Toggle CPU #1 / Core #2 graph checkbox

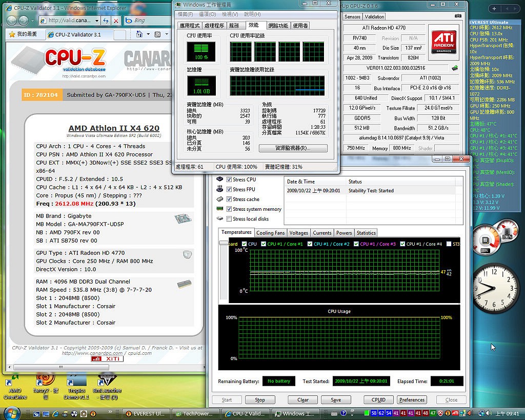[x=310, y=244]
